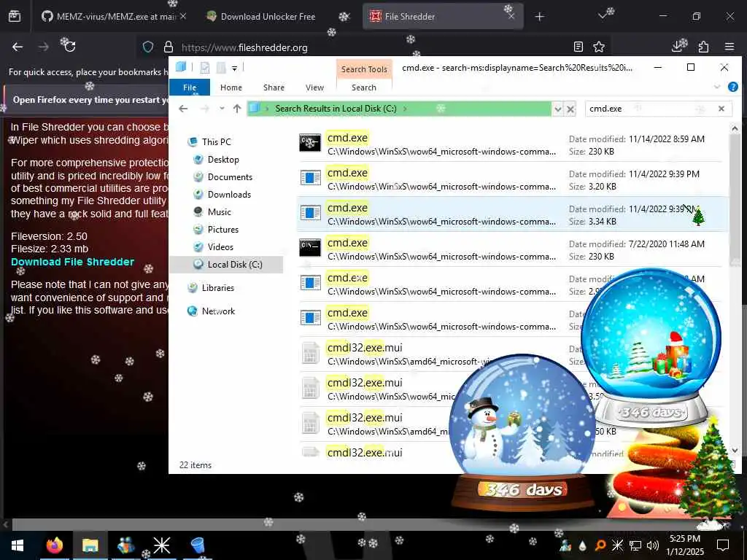Image resolution: width=747 pixels, height=560 pixels.
Task: Open Firefox tracking protection shield
Action: [148, 47]
